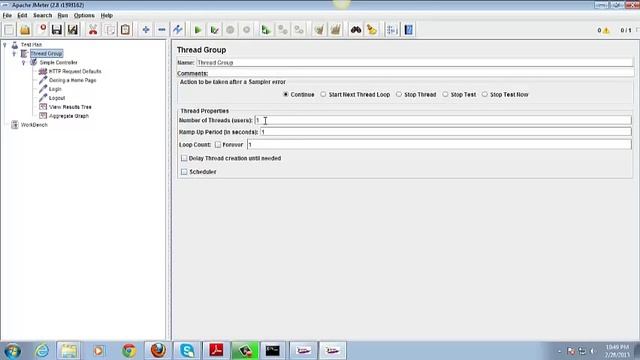This screenshot has height=360, width=640.
Task: Click the Comments input field
Action: click(421, 73)
